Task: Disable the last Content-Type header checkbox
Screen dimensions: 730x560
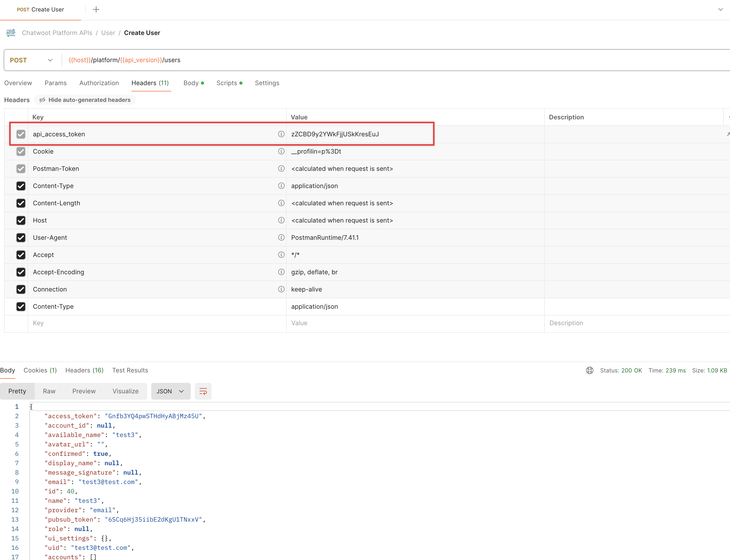Action: [x=21, y=306]
